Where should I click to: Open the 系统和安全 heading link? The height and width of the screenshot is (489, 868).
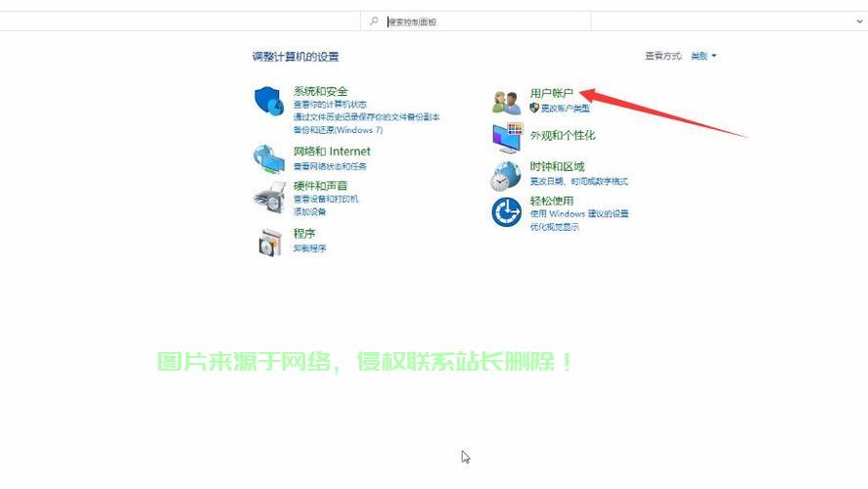coord(320,91)
